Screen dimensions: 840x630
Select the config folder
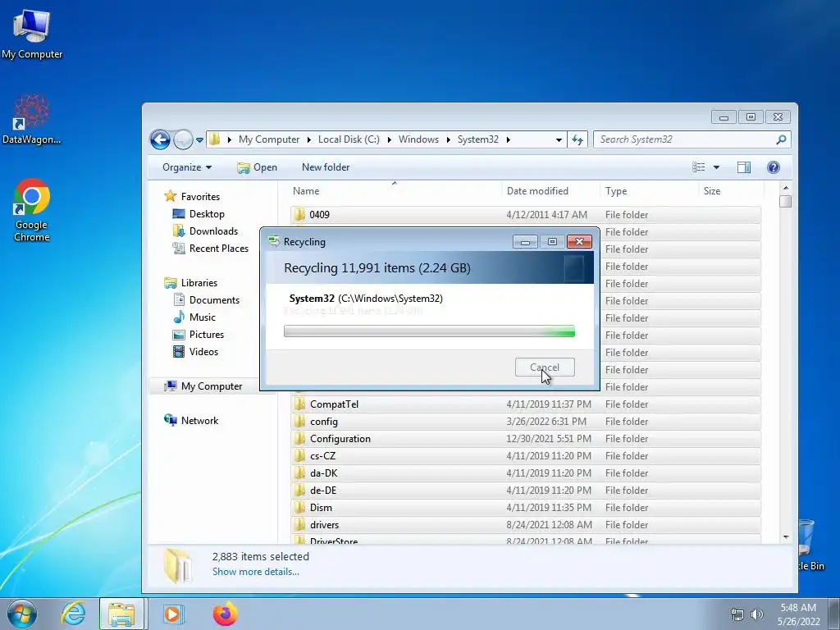click(526, 421)
